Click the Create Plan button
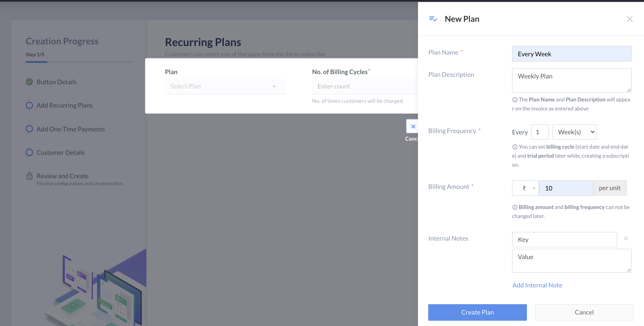 477,312
